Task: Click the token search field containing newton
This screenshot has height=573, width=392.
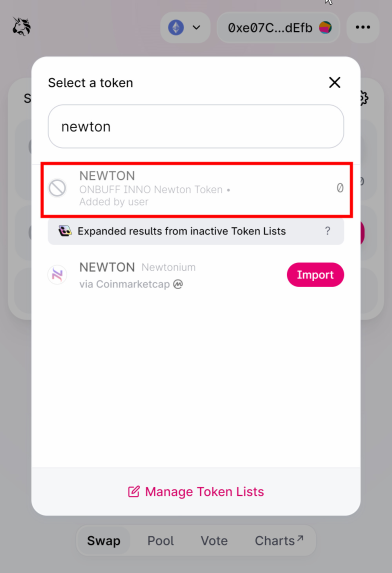Action: coord(196,126)
